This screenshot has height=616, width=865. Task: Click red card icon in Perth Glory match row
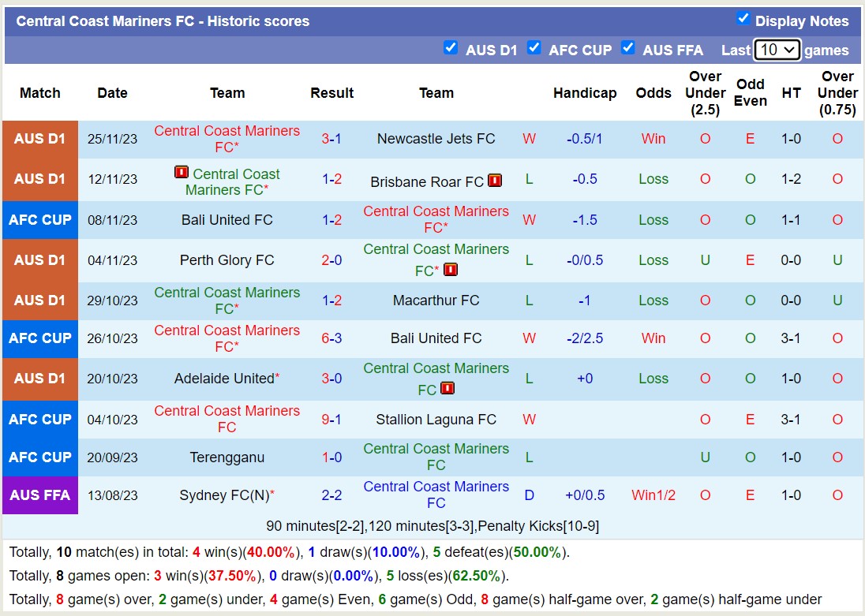pos(450,270)
